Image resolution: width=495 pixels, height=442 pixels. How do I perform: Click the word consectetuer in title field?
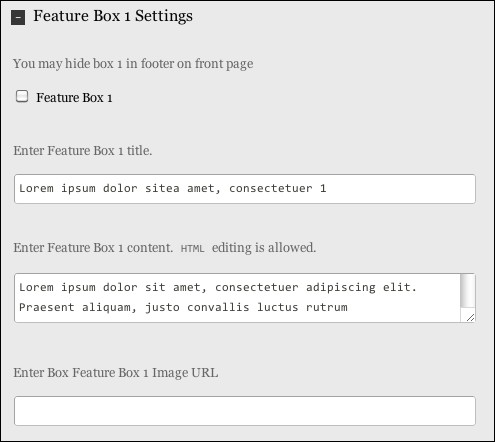click(x=271, y=188)
